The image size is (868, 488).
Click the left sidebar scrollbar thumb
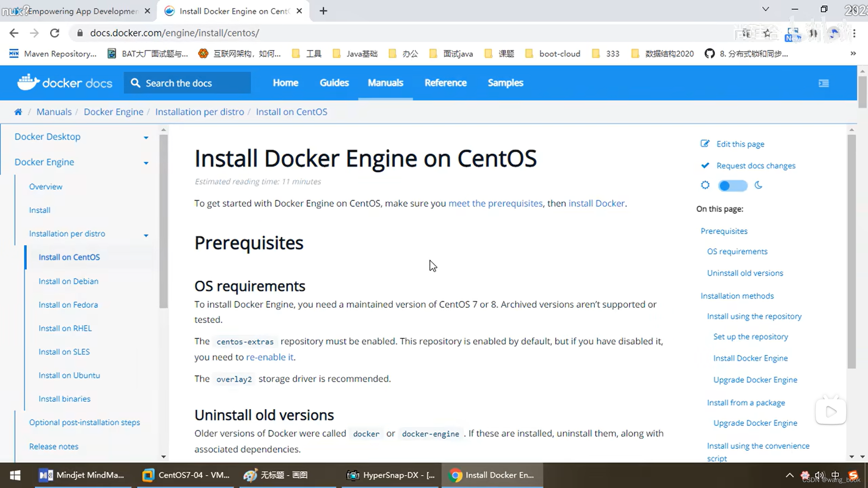pyautogui.click(x=164, y=221)
